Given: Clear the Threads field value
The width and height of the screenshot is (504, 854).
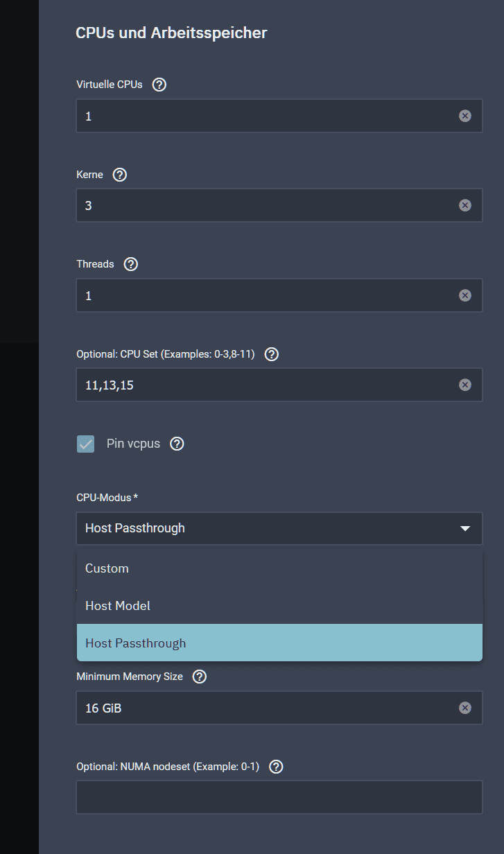Looking at the screenshot, I should 465,295.
